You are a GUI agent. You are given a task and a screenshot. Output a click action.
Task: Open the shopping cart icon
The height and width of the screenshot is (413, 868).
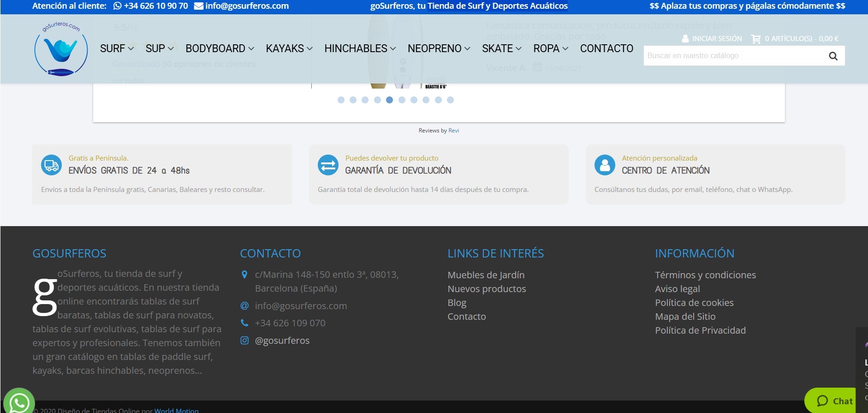click(x=756, y=39)
